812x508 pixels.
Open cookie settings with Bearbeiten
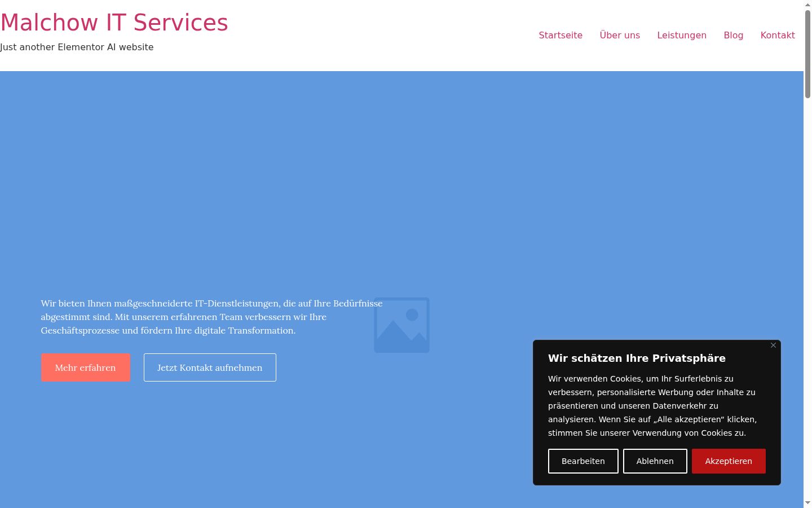tap(583, 461)
